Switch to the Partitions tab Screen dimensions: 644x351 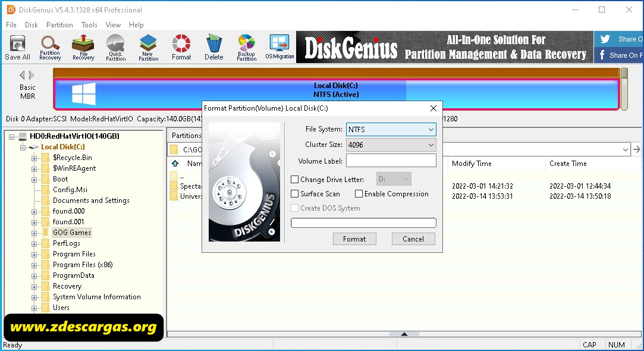(186, 135)
